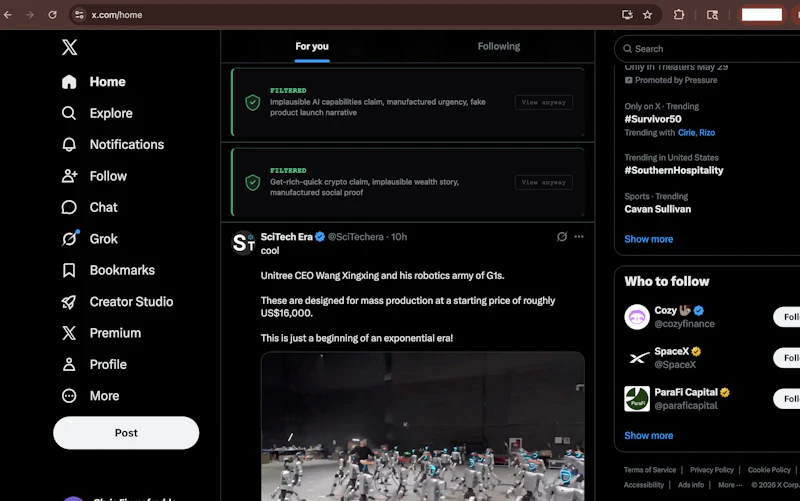Click the Search input field
Viewport: 800px width, 501px height.
pos(709,49)
